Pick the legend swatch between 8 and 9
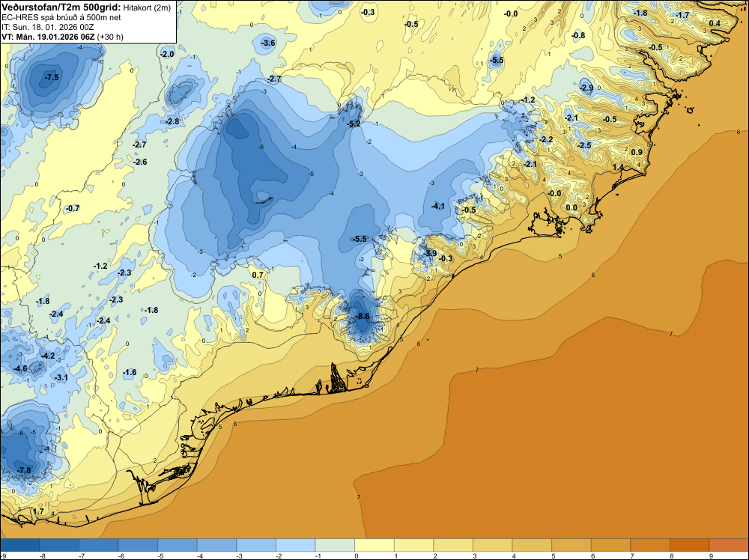The width and height of the screenshot is (749, 560). click(x=689, y=545)
